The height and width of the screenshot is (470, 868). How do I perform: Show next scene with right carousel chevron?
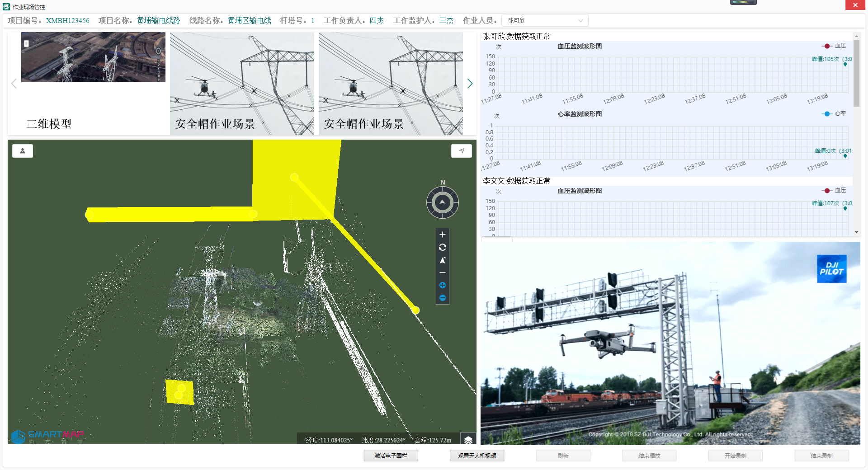click(x=470, y=84)
